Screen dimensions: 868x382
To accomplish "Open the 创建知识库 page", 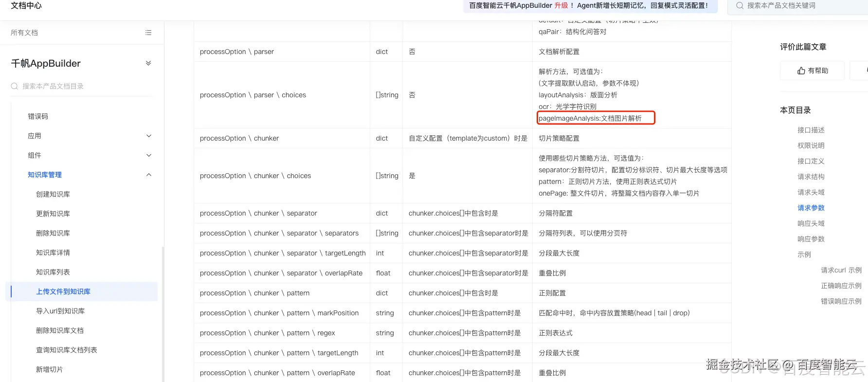I will click(53, 194).
